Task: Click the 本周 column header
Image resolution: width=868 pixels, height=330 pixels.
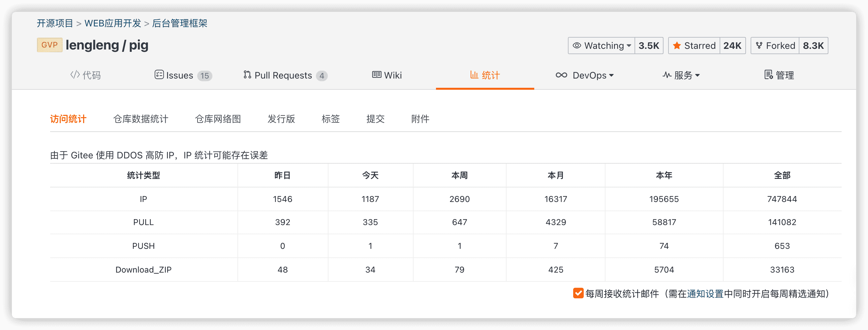Action: (460, 175)
